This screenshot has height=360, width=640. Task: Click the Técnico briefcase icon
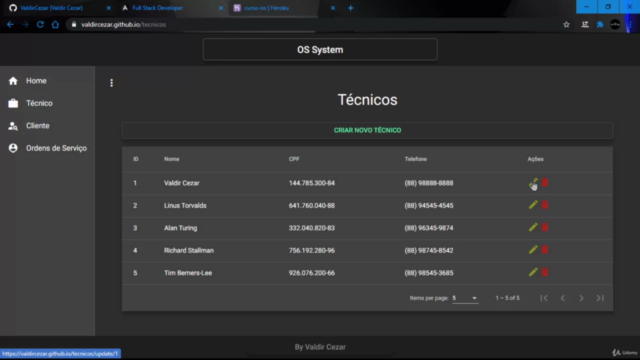tap(13, 103)
